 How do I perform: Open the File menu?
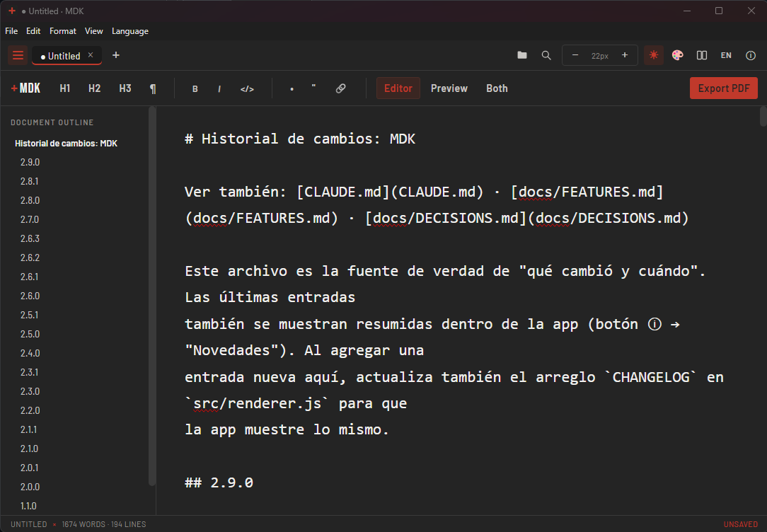pyautogui.click(x=11, y=31)
